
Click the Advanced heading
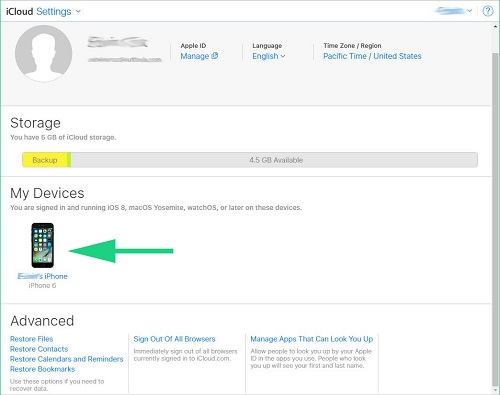(x=42, y=321)
